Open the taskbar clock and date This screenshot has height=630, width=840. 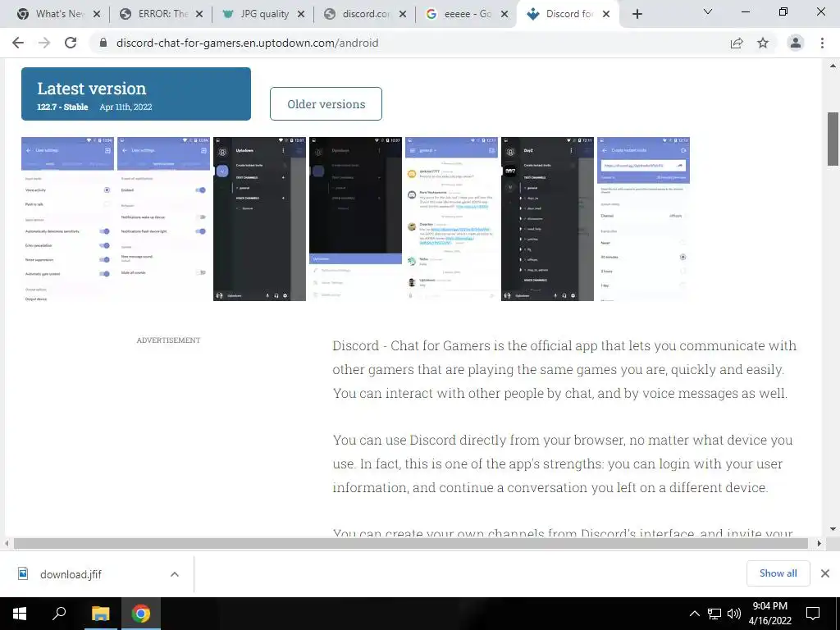coord(769,614)
